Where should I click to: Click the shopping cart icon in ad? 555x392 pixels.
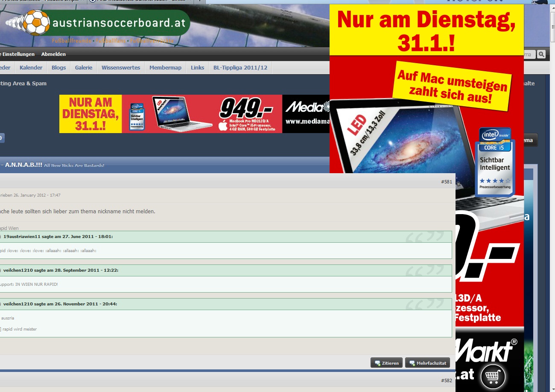[x=493, y=377]
